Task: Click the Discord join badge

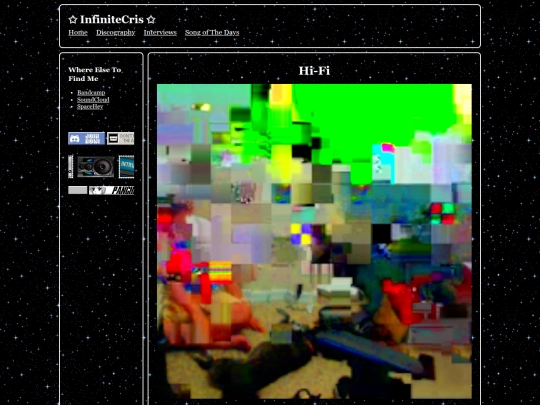Action: coord(86,138)
